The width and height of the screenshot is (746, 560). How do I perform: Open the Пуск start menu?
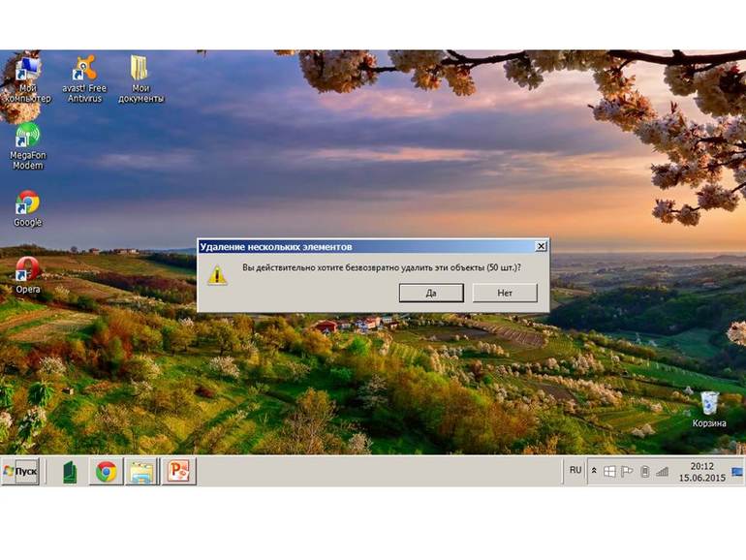pyautogui.click(x=20, y=471)
